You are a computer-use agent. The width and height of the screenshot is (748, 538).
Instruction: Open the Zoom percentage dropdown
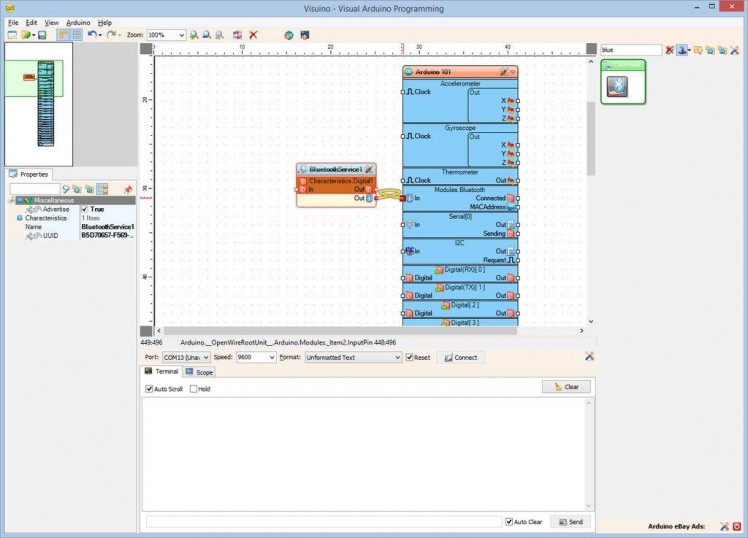click(x=181, y=35)
